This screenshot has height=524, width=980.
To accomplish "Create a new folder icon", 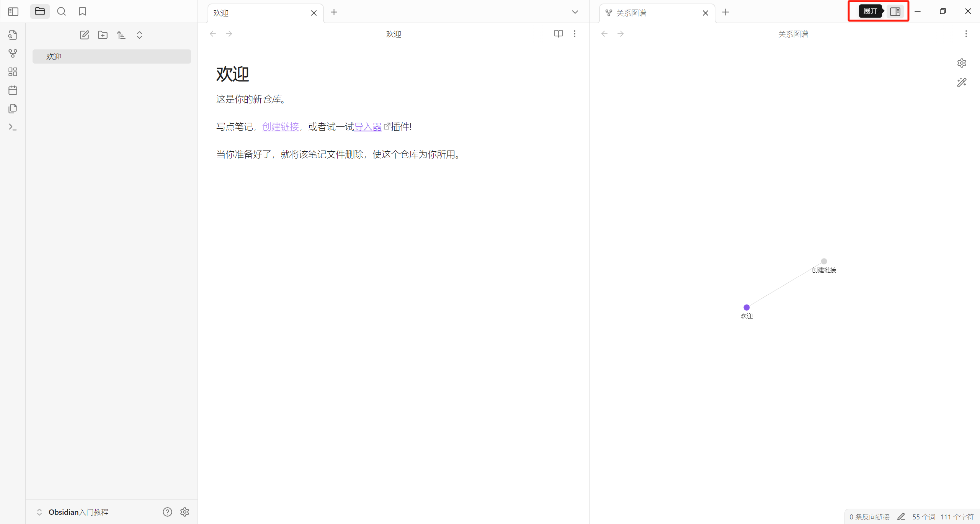I will 103,35.
